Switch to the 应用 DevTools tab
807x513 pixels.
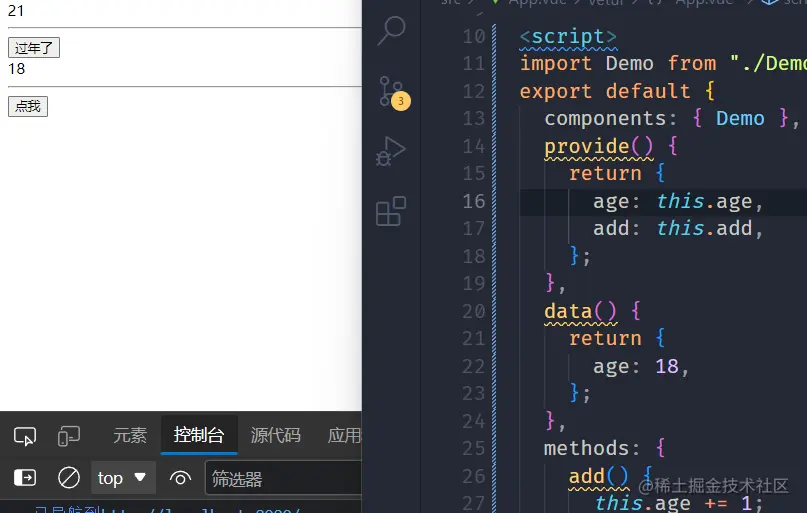344,436
